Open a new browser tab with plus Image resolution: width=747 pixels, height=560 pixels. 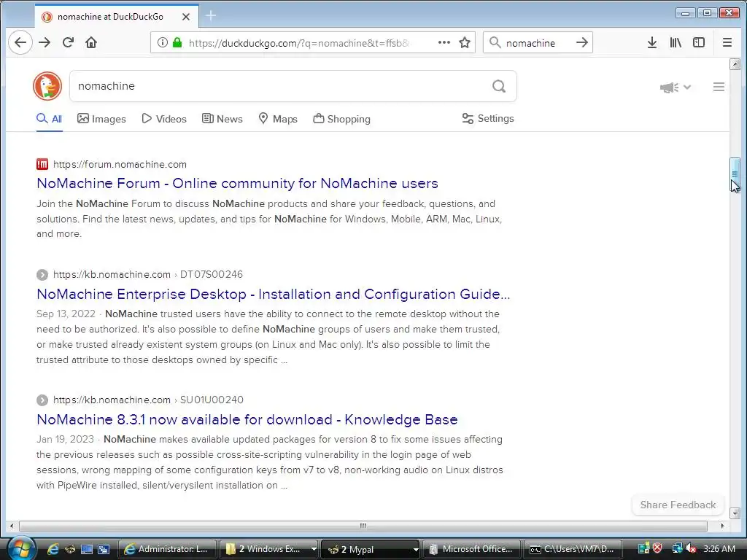[x=211, y=16]
